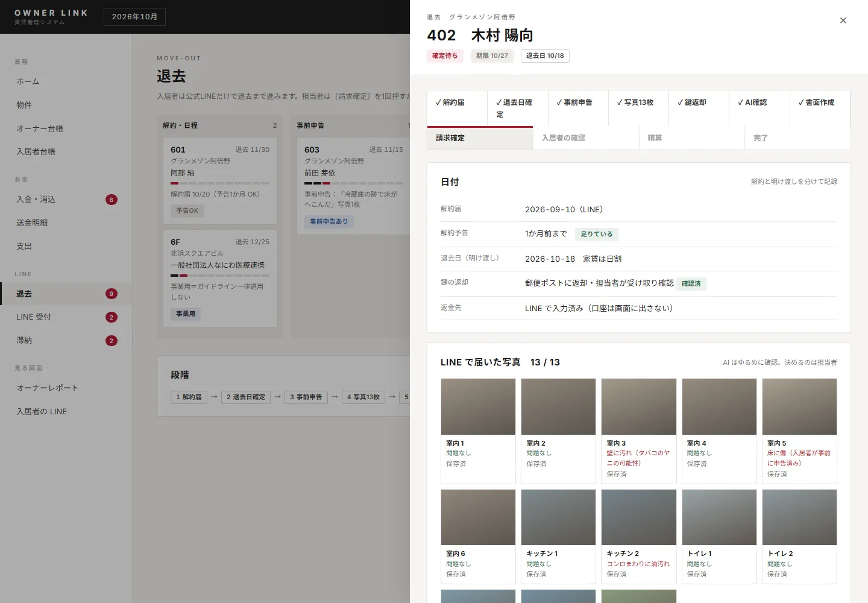Open 入居者台帳 page
Viewport: 868px width, 603px height.
[x=66, y=152]
